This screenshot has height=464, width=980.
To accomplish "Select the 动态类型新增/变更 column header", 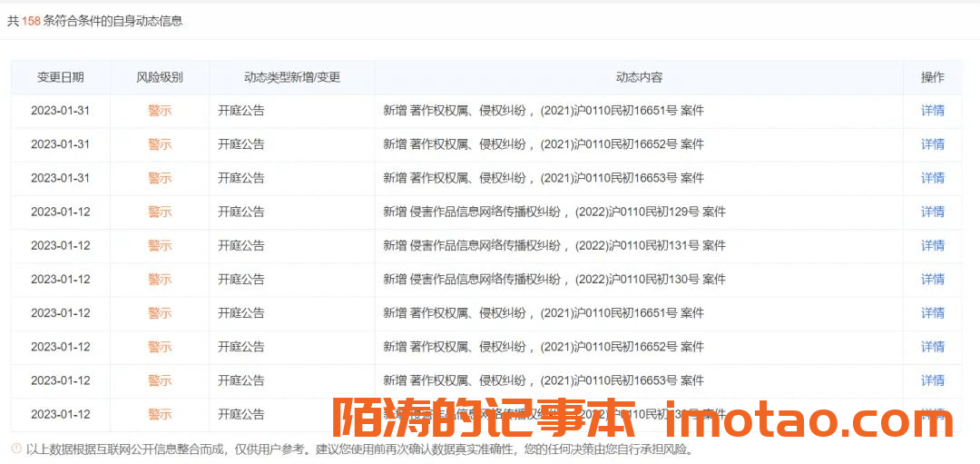I will 292,77.
